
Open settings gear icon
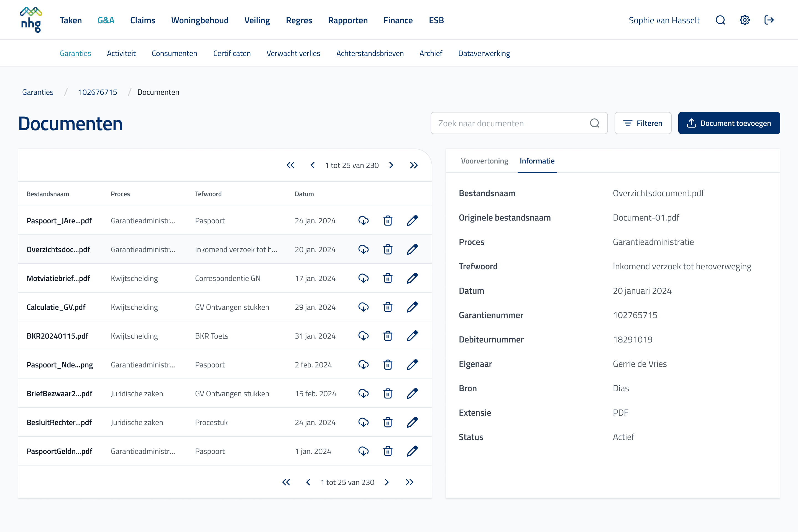click(745, 20)
